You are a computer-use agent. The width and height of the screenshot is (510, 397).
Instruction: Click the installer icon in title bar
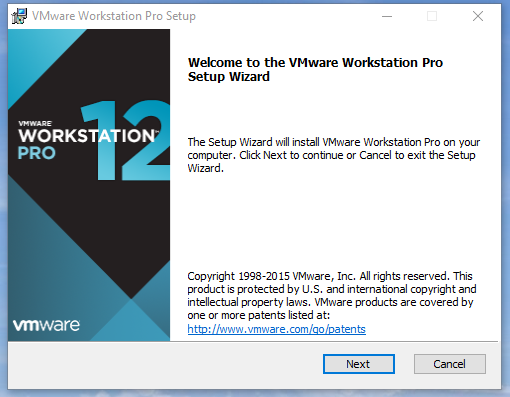19,16
